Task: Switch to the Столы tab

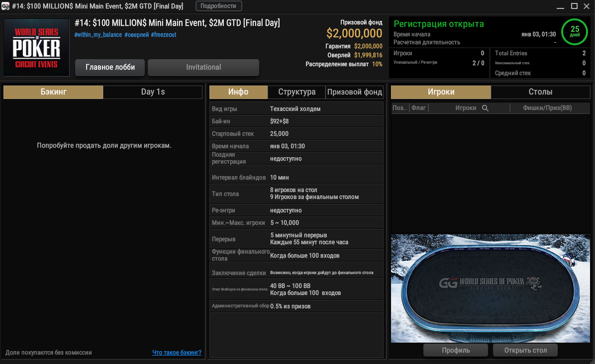Action: [x=540, y=92]
